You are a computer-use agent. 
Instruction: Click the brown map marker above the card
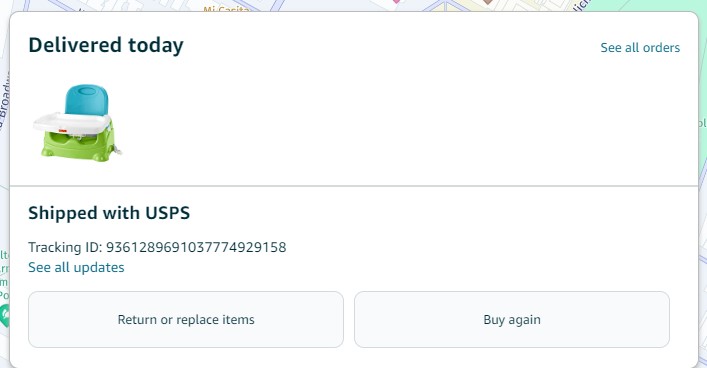(x=487, y=2)
